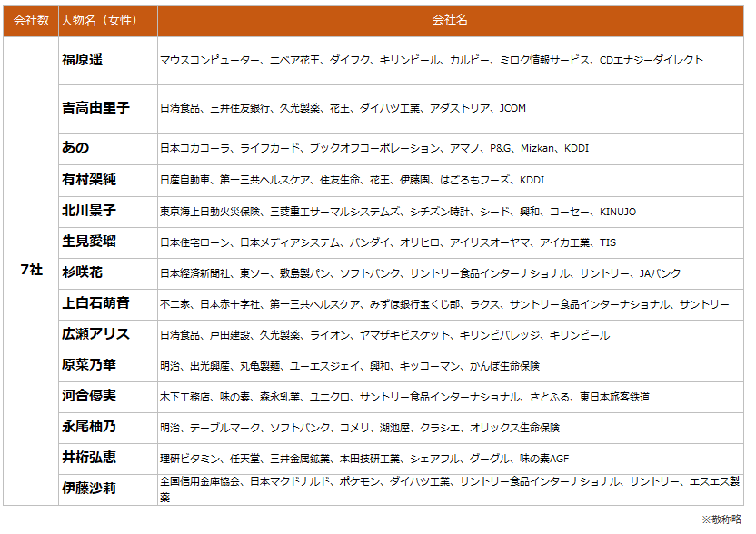Select the name 生見愛瑠
This screenshot has height=534, width=756.
point(89,242)
